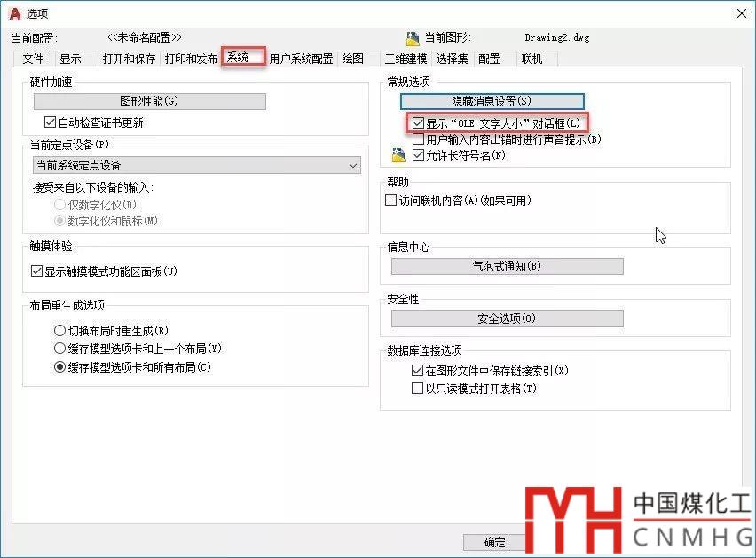Select the 打印和发布 tab

point(191,59)
